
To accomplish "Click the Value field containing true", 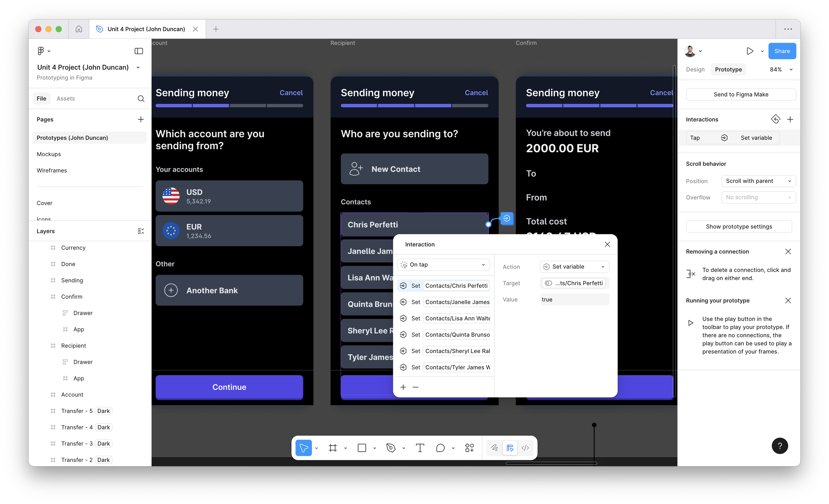I will (x=574, y=300).
